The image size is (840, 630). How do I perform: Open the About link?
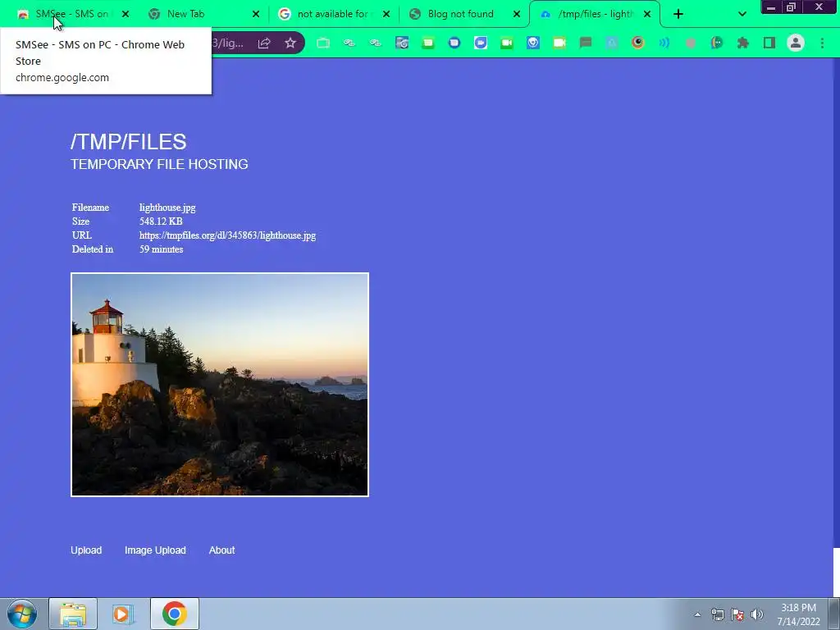click(221, 550)
